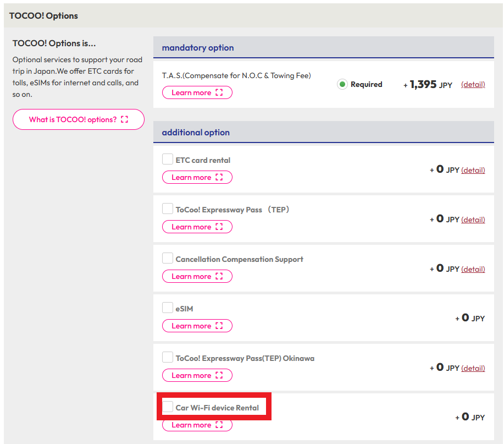Select the eSIM checkbox
Image resolution: width=504 pixels, height=444 pixels.
pos(168,308)
